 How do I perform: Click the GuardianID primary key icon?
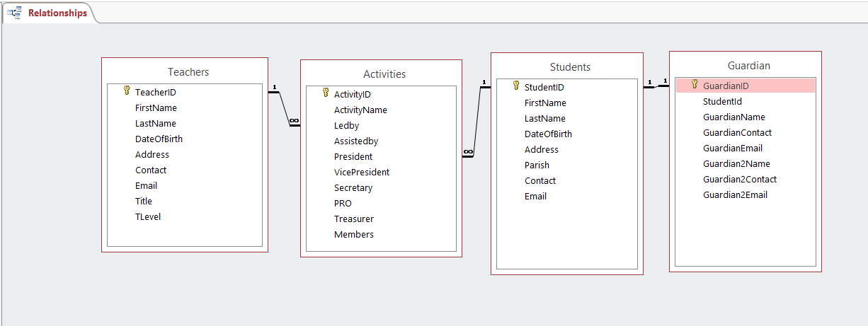click(695, 85)
